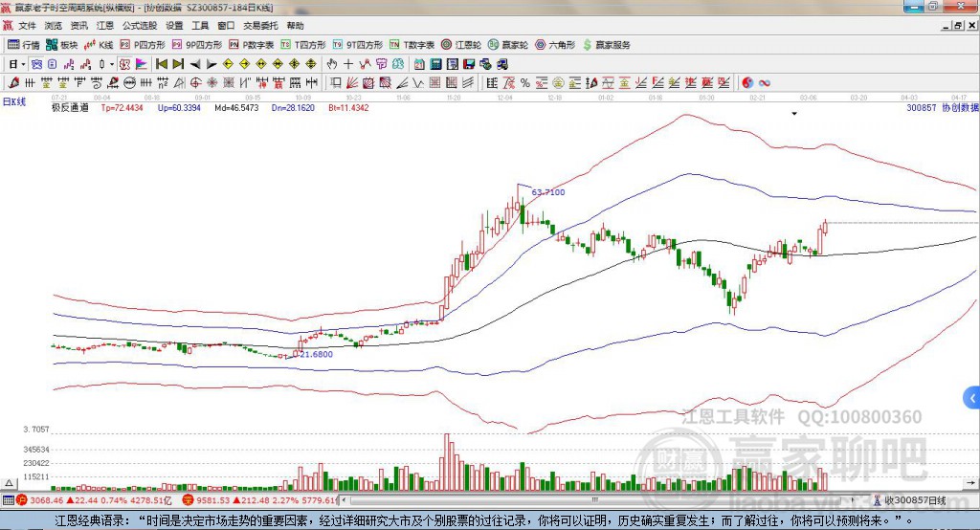The width and height of the screenshot is (980, 530).
Task: Click the small black dropdown marker on chart
Action: click(x=794, y=114)
